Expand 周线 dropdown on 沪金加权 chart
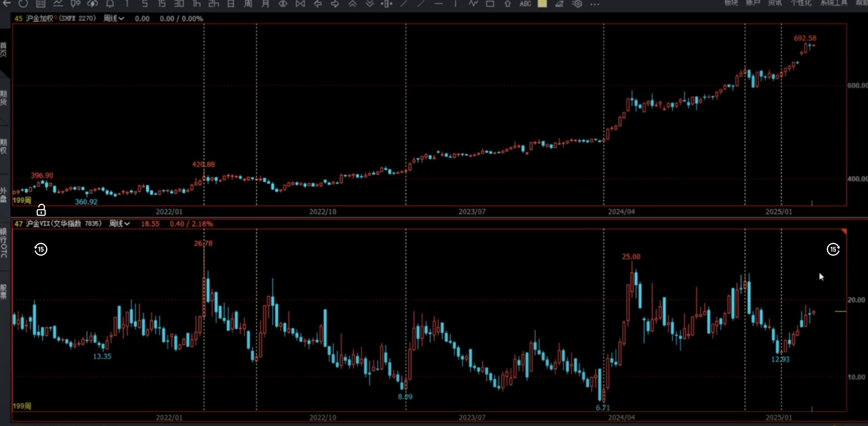Screen dimensions: 868x426 pos(113,18)
